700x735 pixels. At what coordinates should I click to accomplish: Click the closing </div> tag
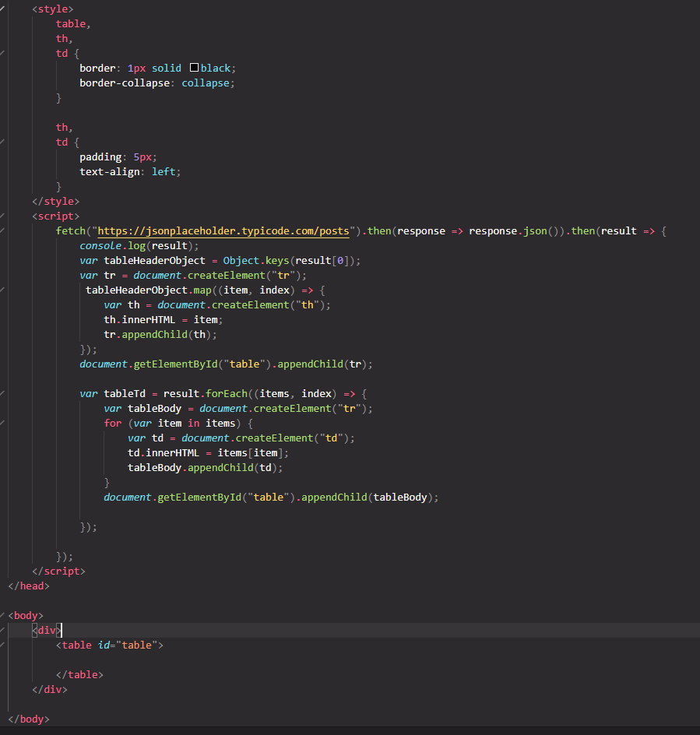[x=50, y=690]
